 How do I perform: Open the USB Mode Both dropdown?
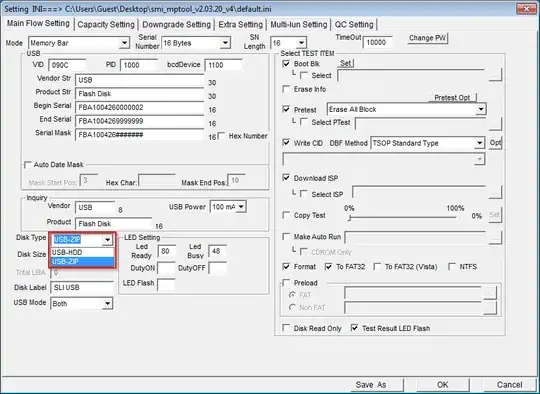pos(107,304)
